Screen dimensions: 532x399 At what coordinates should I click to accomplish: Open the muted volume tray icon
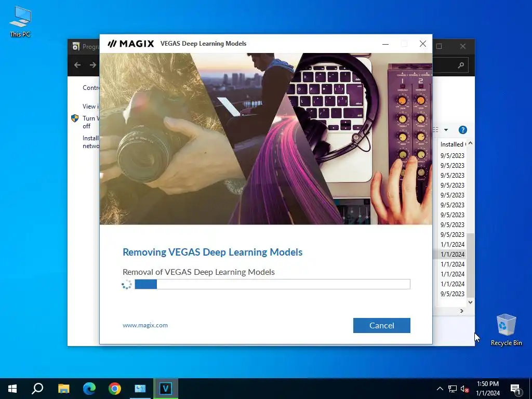[x=464, y=389]
